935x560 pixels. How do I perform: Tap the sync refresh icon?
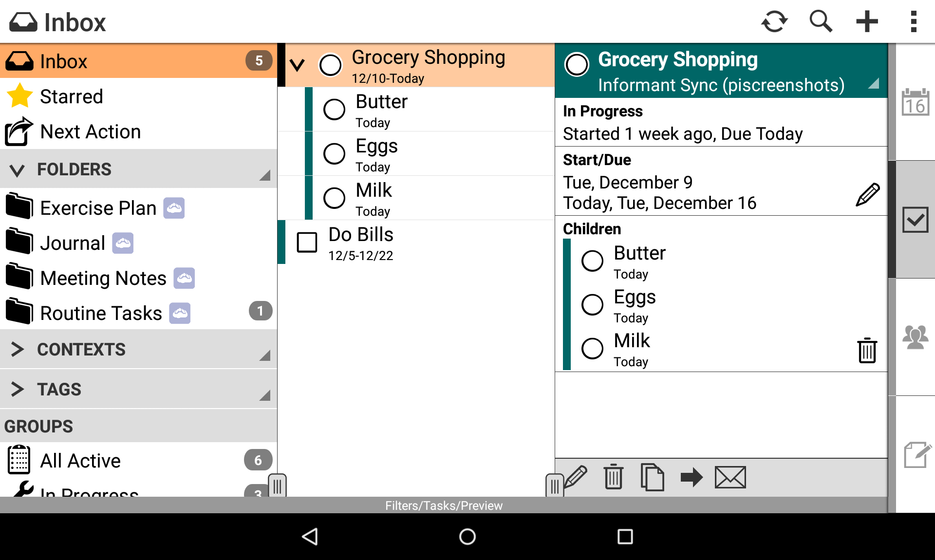coord(774,22)
